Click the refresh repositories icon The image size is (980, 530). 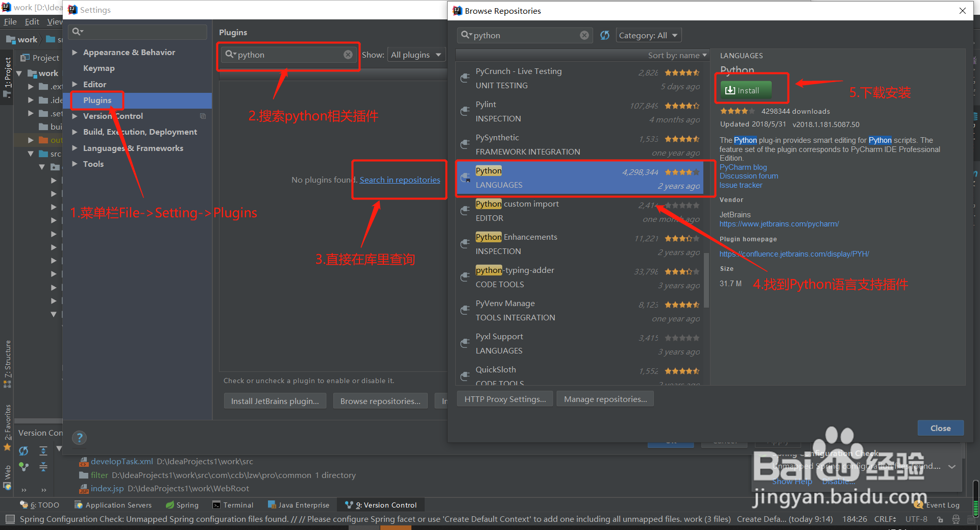click(x=605, y=35)
